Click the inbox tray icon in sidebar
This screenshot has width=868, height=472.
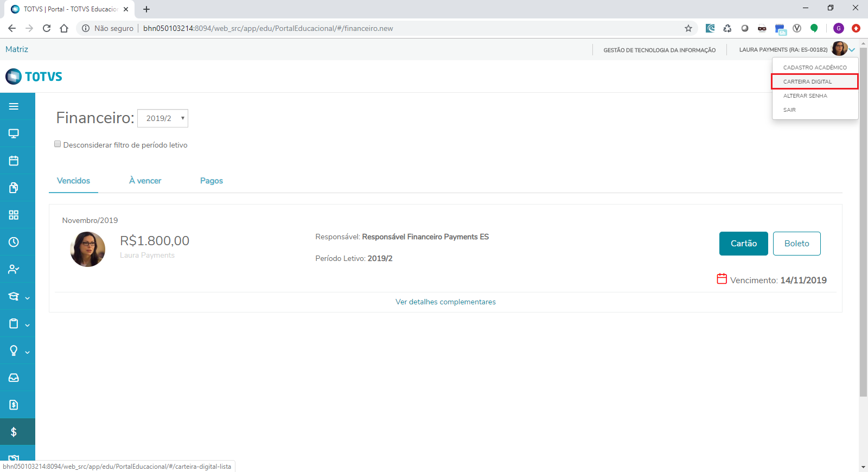click(14, 378)
